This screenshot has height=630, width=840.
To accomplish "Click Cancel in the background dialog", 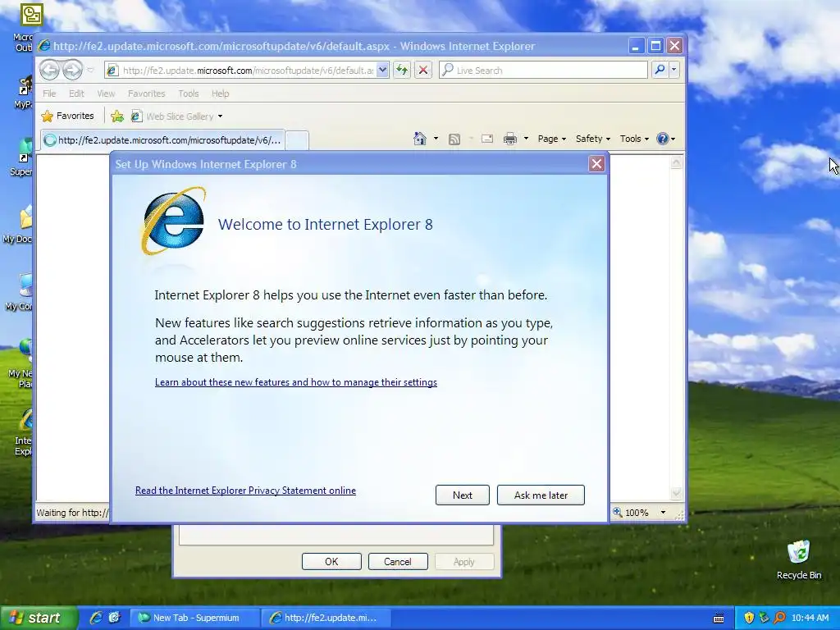I will point(398,561).
